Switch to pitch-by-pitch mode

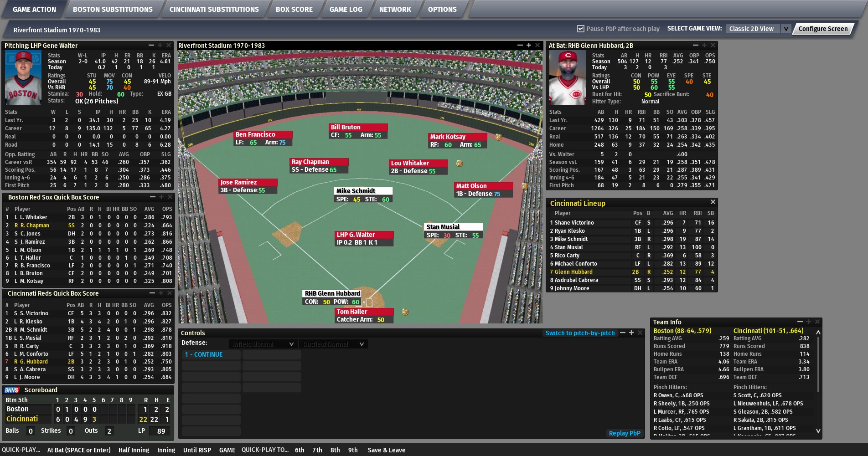580,333
